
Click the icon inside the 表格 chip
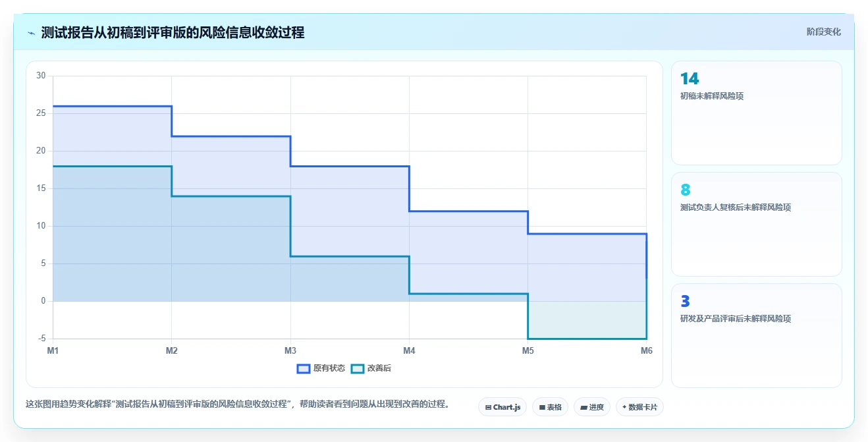pyautogui.click(x=541, y=407)
